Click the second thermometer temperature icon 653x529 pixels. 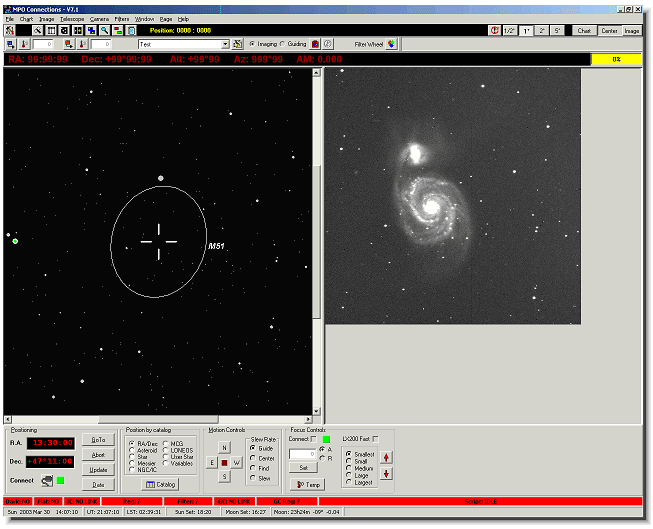tap(82, 44)
